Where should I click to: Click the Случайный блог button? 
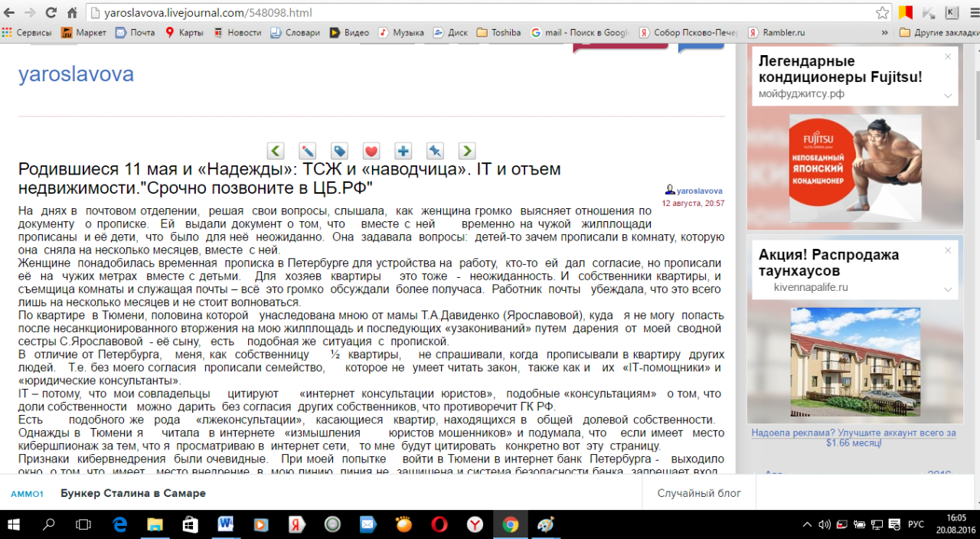[x=698, y=493]
